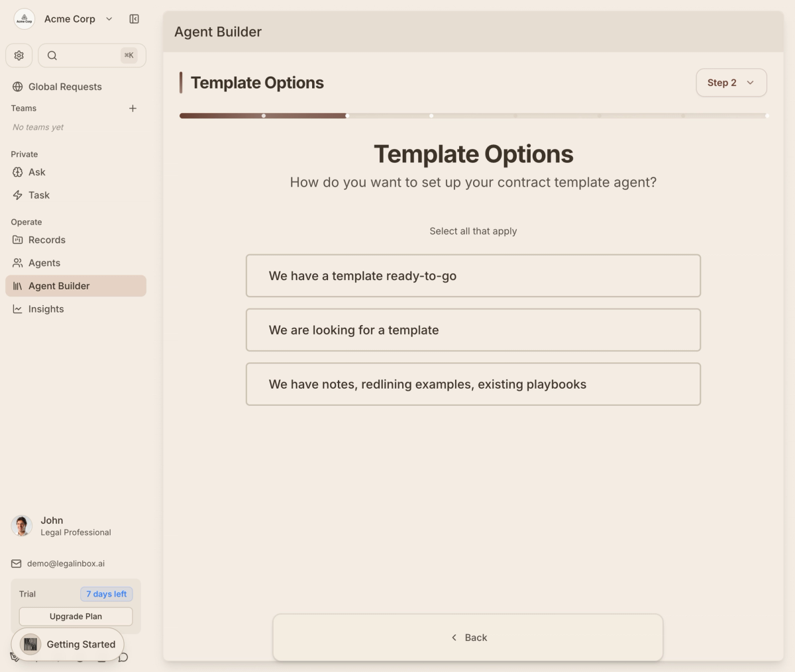The height and width of the screenshot is (672, 795).
Task: Click the 7 days left trial badge
Action: tap(107, 594)
